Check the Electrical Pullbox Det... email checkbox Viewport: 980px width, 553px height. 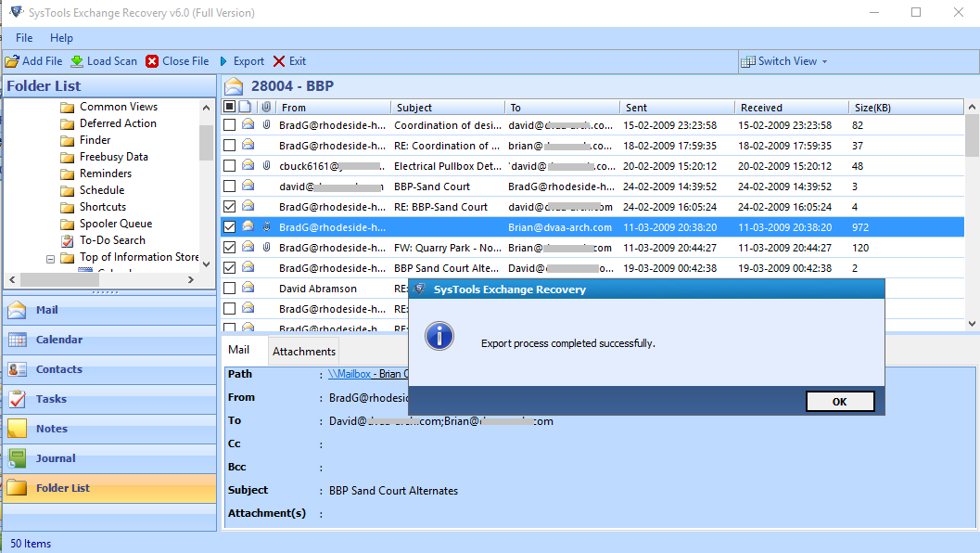pos(229,166)
